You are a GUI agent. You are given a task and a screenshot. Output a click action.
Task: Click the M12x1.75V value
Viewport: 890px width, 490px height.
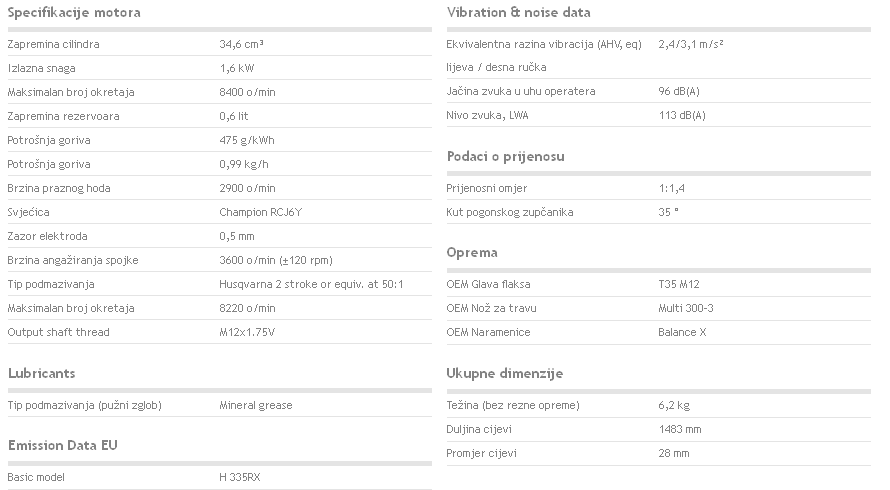247,332
